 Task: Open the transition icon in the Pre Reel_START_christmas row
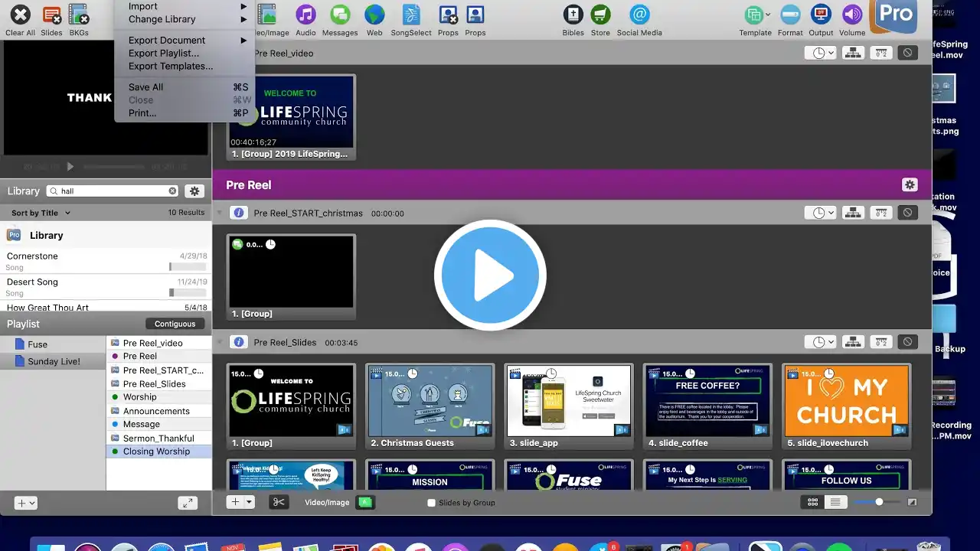(881, 213)
